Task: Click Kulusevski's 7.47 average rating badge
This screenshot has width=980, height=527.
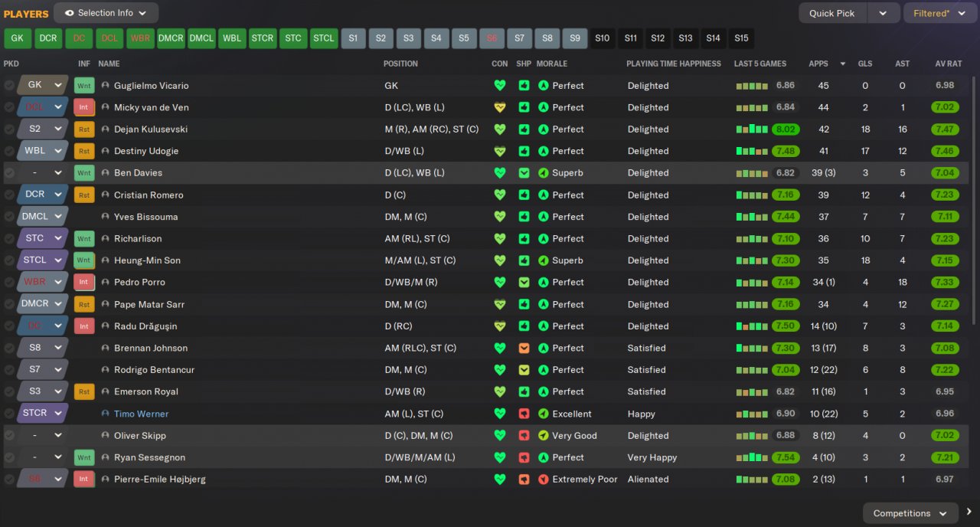Action: click(944, 129)
